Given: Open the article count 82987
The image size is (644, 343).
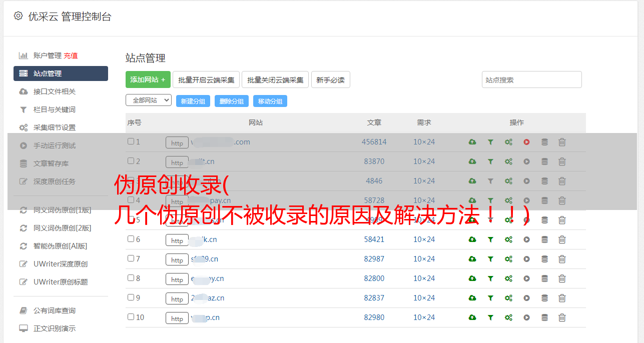Looking at the screenshot, I should pos(374,259).
